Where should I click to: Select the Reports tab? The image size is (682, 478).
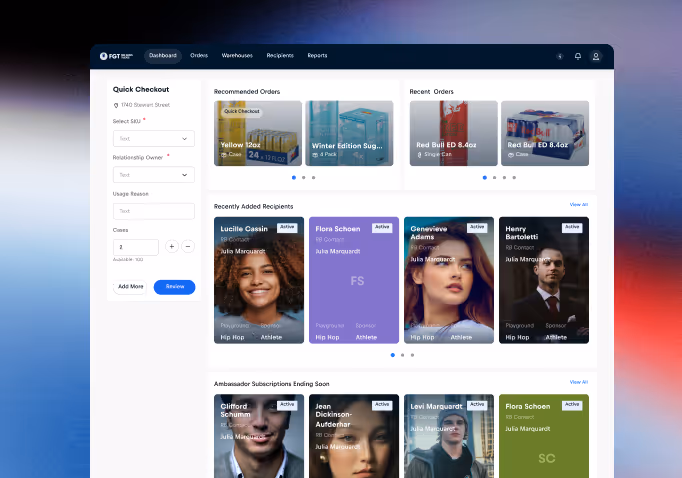317,56
